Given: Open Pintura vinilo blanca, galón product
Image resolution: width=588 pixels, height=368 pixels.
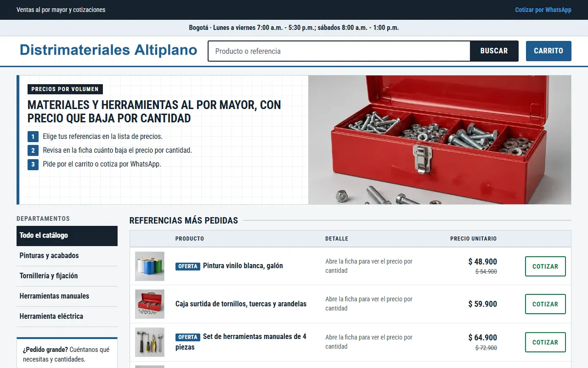Looking at the screenshot, I should [x=243, y=266].
